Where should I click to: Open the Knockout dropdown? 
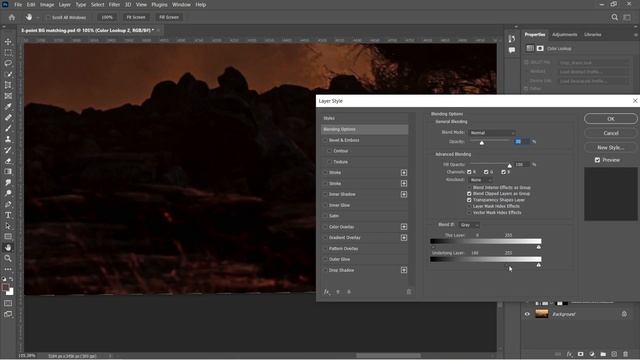point(481,180)
